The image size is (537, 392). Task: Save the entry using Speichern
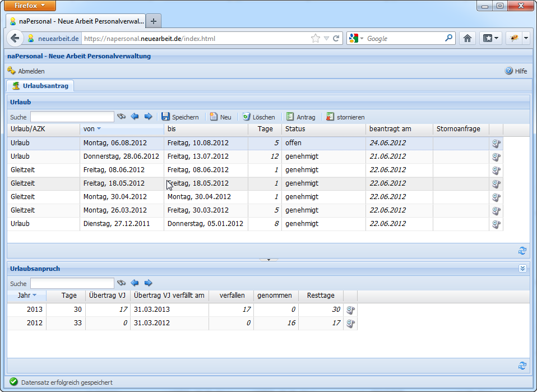(x=180, y=117)
